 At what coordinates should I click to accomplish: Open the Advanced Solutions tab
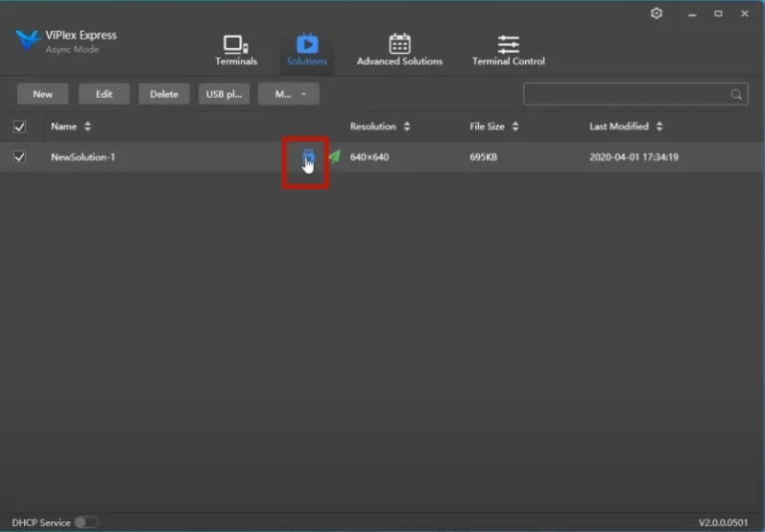[x=399, y=50]
